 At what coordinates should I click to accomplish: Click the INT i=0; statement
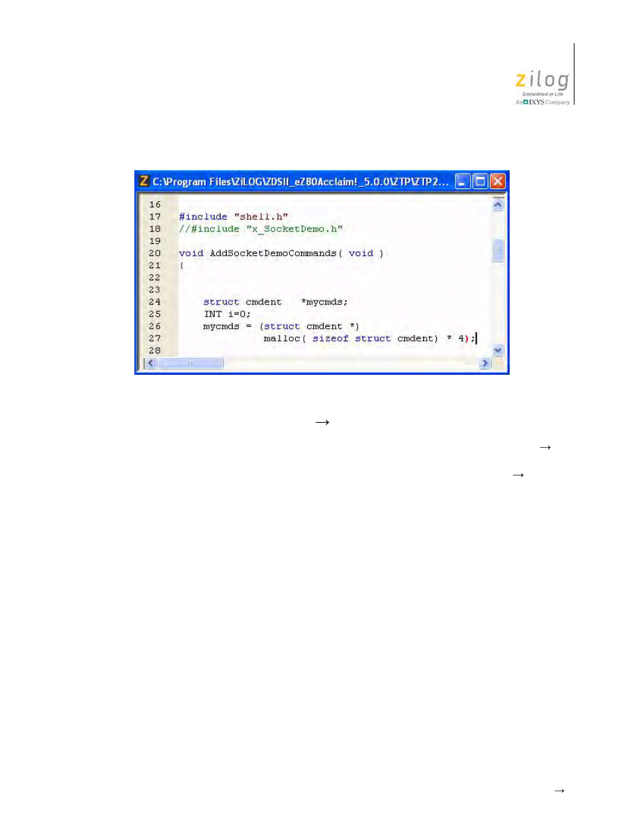tap(227, 314)
